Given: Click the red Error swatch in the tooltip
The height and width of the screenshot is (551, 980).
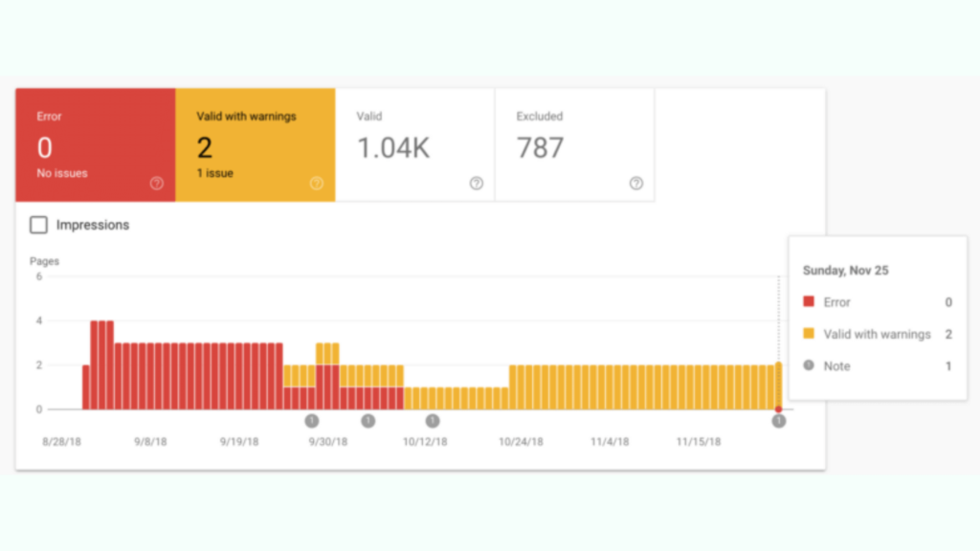Looking at the screenshot, I should (x=809, y=301).
